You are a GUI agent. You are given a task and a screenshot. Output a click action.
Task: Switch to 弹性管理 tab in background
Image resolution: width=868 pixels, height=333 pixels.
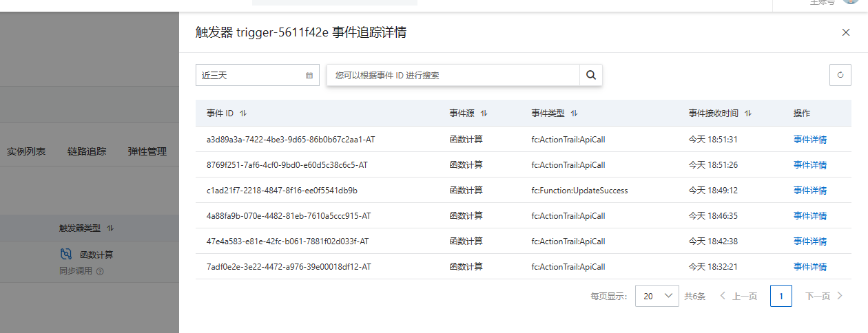click(x=147, y=151)
